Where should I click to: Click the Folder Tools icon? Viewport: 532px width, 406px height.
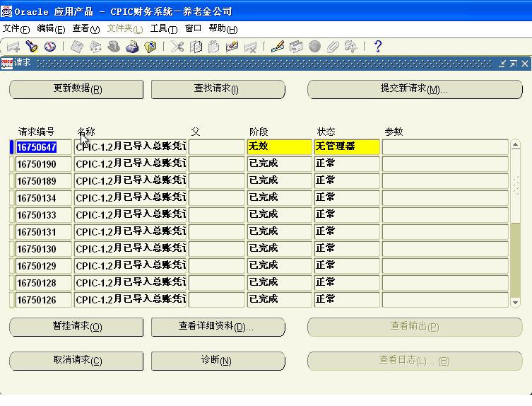tap(351, 47)
